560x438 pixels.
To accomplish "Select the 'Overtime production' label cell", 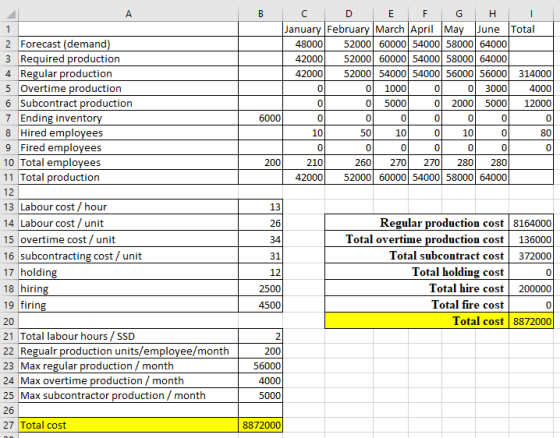I will [129, 88].
